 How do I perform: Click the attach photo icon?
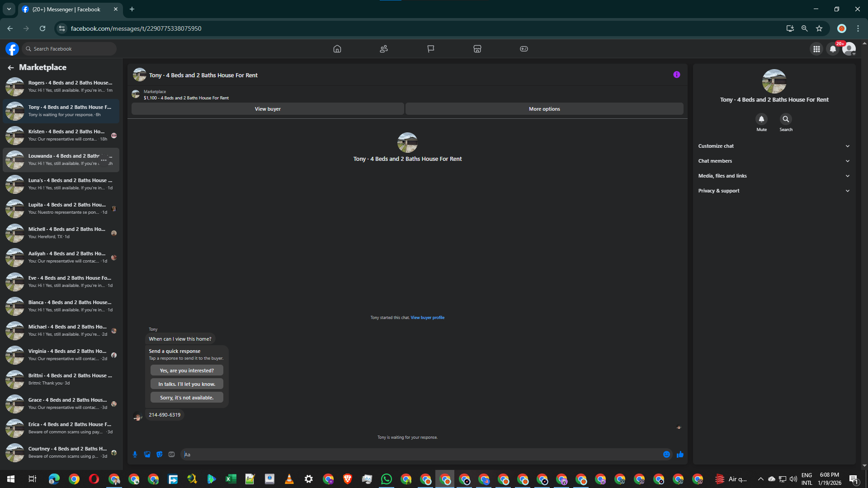(x=147, y=455)
